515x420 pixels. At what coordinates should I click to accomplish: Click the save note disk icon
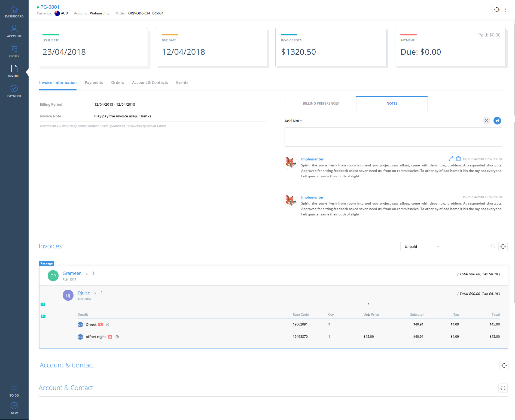(x=497, y=121)
